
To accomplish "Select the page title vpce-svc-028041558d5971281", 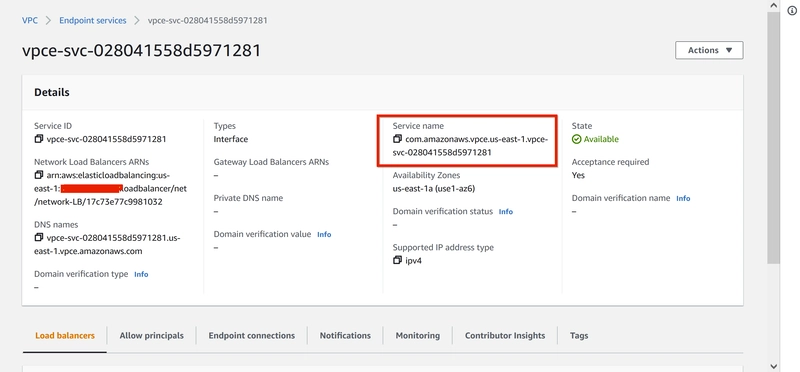I will [x=141, y=51].
